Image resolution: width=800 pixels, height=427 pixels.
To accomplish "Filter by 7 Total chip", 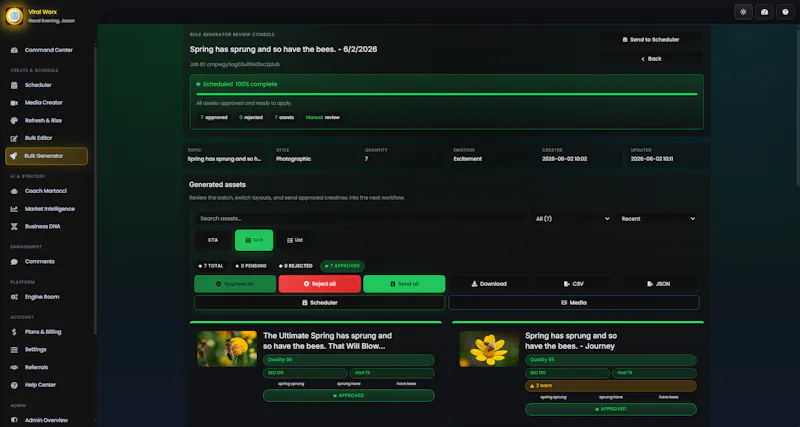I will (210, 266).
